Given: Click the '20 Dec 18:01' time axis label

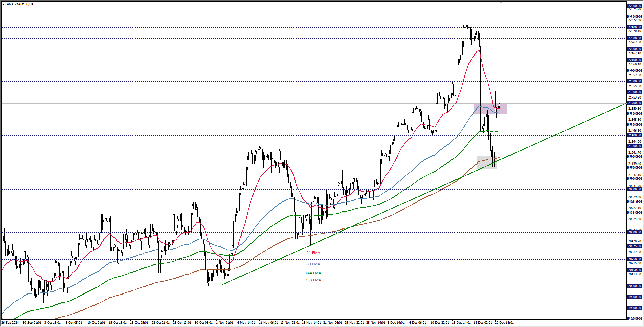Looking at the screenshot, I should 504,323.
